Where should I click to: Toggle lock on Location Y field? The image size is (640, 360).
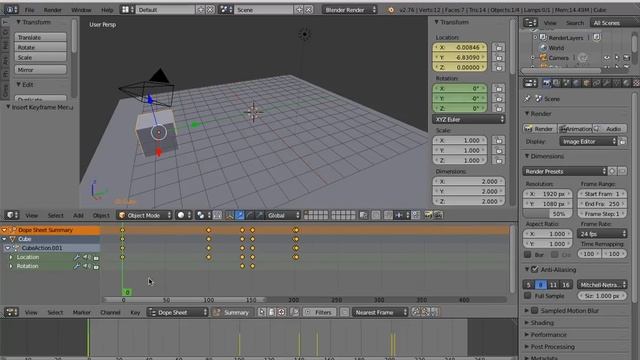point(498,58)
